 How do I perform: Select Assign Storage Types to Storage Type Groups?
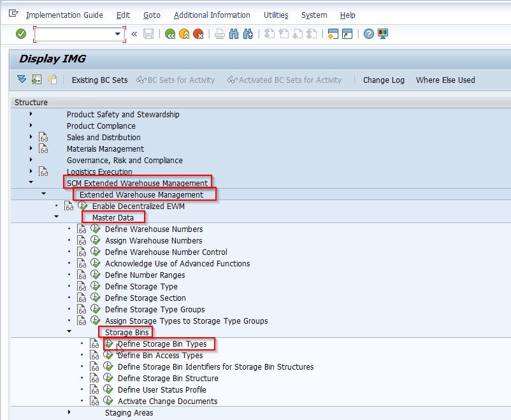187,321
